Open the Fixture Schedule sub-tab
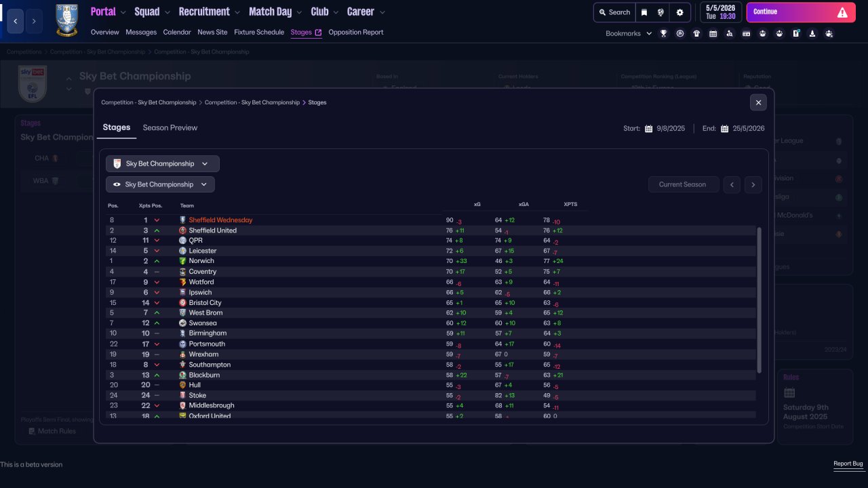This screenshot has height=488, width=868. click(259, 32)
